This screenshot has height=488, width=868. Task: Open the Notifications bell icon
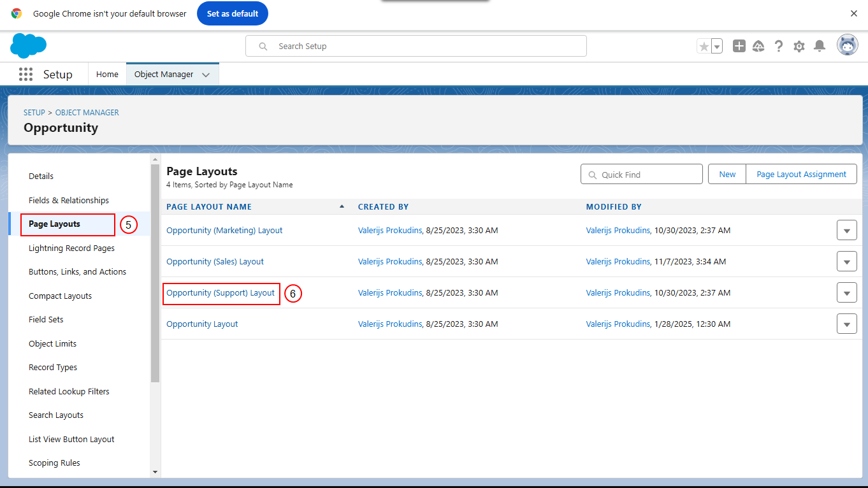click(820, 46)
